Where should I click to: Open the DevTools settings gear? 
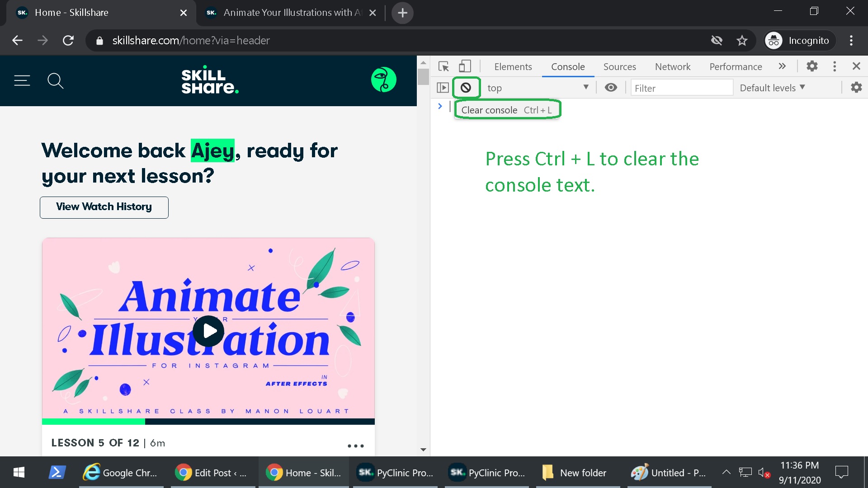812,66
